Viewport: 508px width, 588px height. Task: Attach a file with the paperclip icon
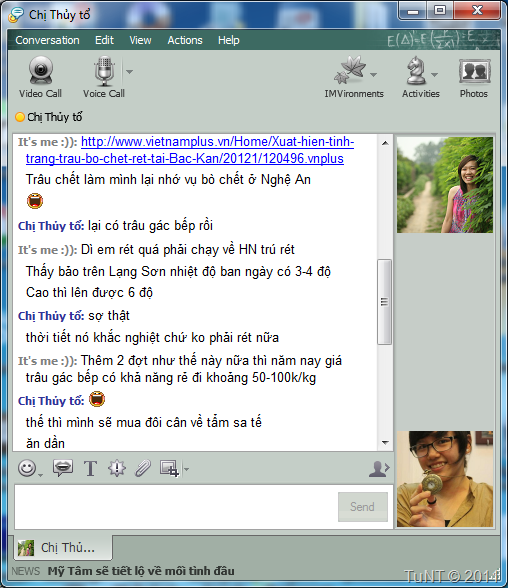click(x=143, y=468)
